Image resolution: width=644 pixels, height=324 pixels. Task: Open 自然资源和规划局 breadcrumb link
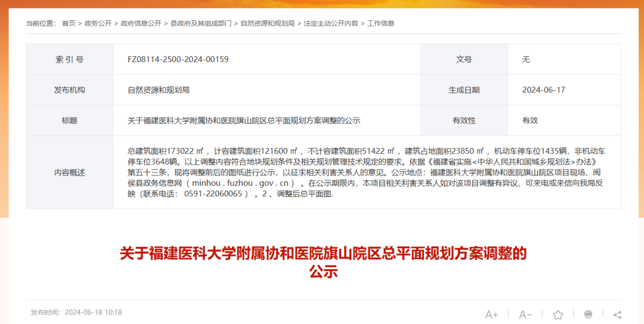[267, 23]
